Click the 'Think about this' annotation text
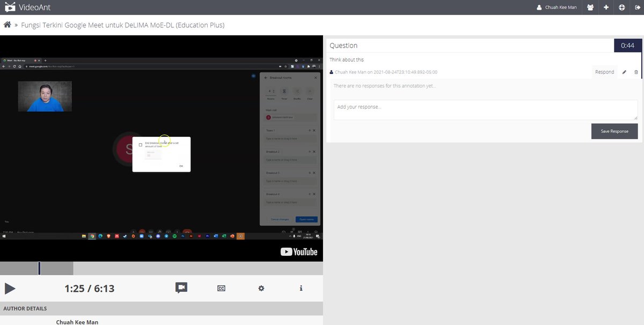This screenshot has width=644, height=325. coord(347,60)
